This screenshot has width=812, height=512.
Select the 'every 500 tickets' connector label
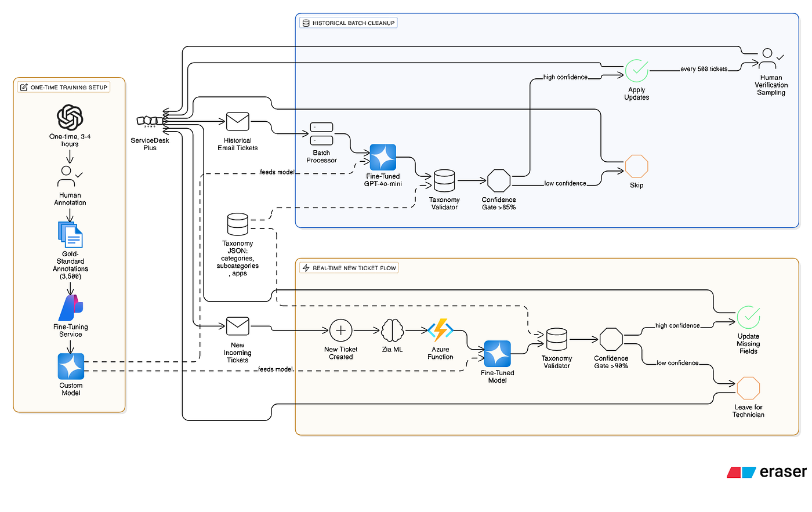pos(704,69)
